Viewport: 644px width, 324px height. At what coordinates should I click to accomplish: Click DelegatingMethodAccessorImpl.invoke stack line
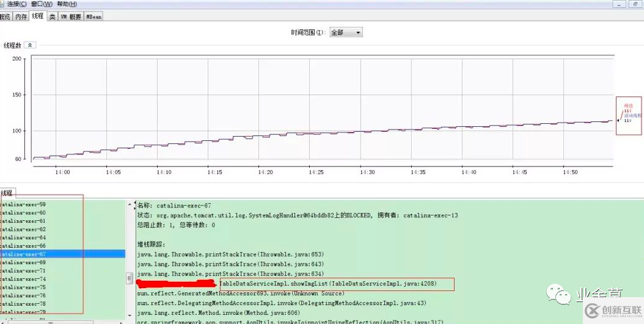coord(282,303)
